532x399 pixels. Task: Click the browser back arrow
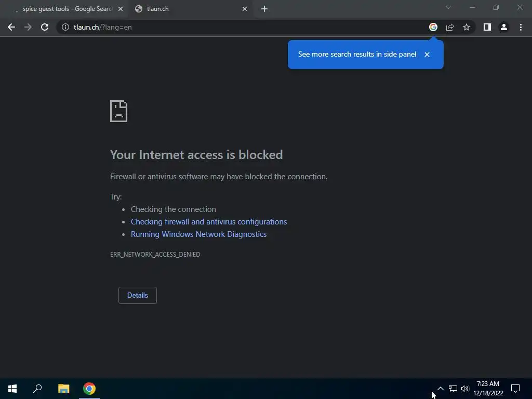click(11, 27)
